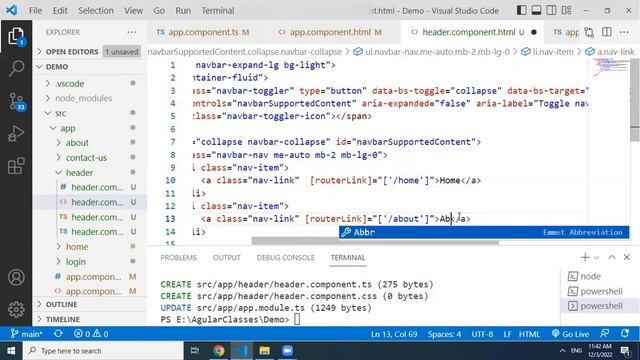This screenshot has height=360, width=640.
Task: Toggle bottom panel layout icon
Action: [x=536, y=10]
